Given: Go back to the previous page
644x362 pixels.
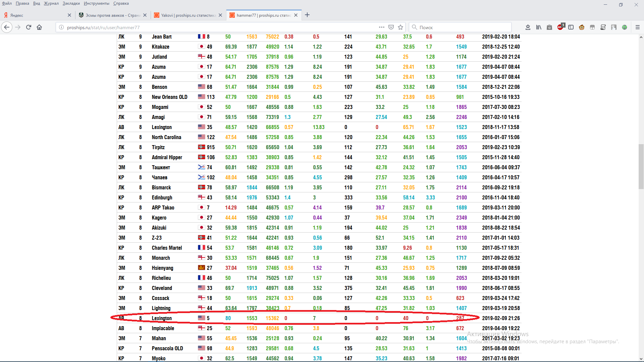Looking at the screenshot, I should (7, 27).
